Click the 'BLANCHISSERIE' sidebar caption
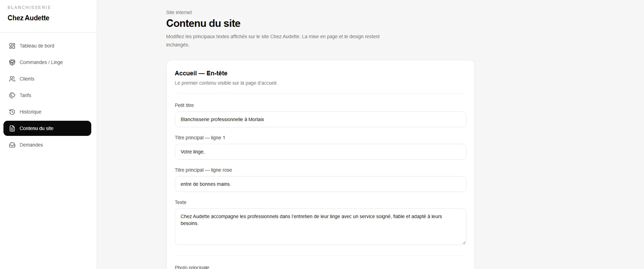The height and width of the screenshot is (269, 644). pyautogui.click(x=29, y=7)
